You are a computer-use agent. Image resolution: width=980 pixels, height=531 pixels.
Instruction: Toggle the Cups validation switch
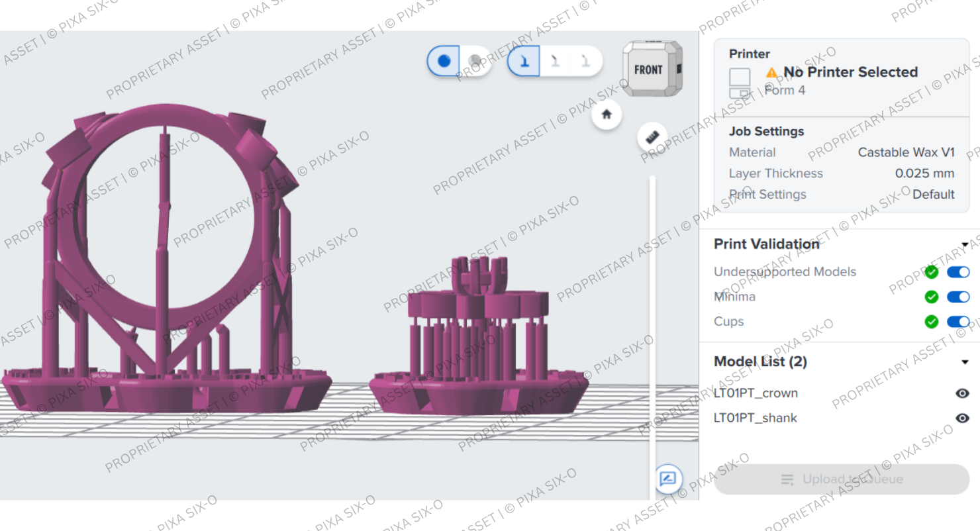[958, 322]
